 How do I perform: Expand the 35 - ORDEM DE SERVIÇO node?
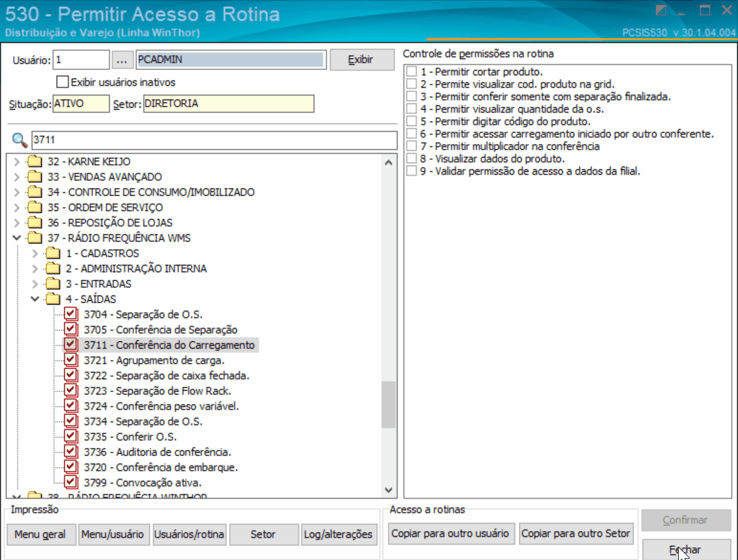point(17,208)
